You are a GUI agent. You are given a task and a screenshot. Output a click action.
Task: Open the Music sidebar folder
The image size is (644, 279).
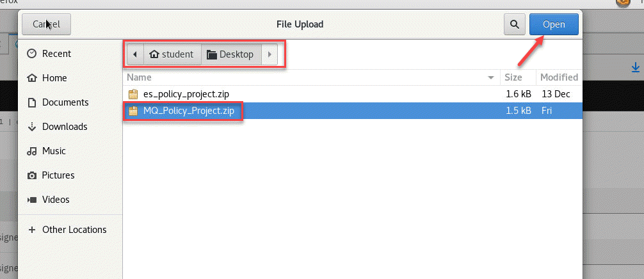pos(54,151)
